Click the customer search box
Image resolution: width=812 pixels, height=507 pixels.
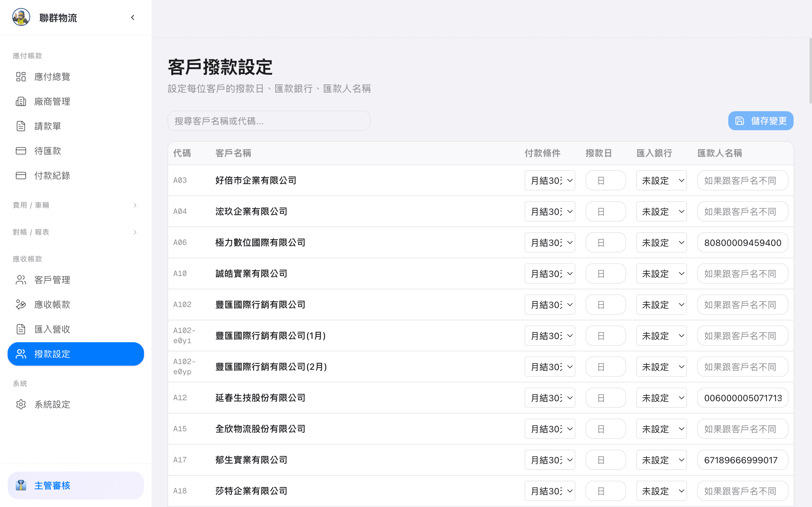point(268,121)
